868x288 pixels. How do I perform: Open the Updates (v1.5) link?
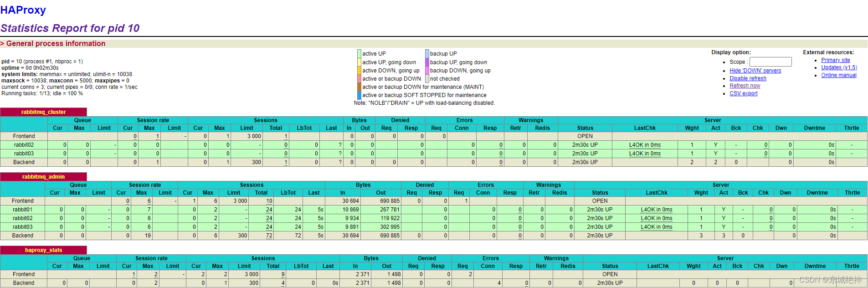(839, 67)
